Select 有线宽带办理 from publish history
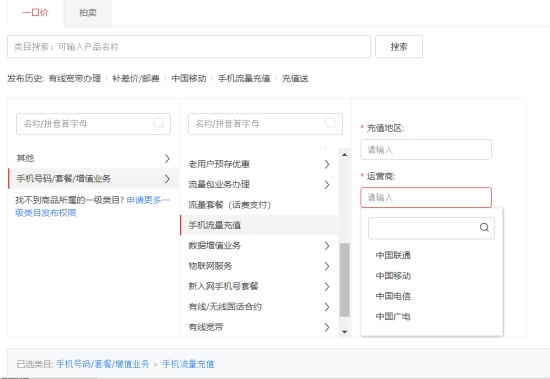Image resolution: width=550 pixels, height=379 pixels. pos(75,78)
